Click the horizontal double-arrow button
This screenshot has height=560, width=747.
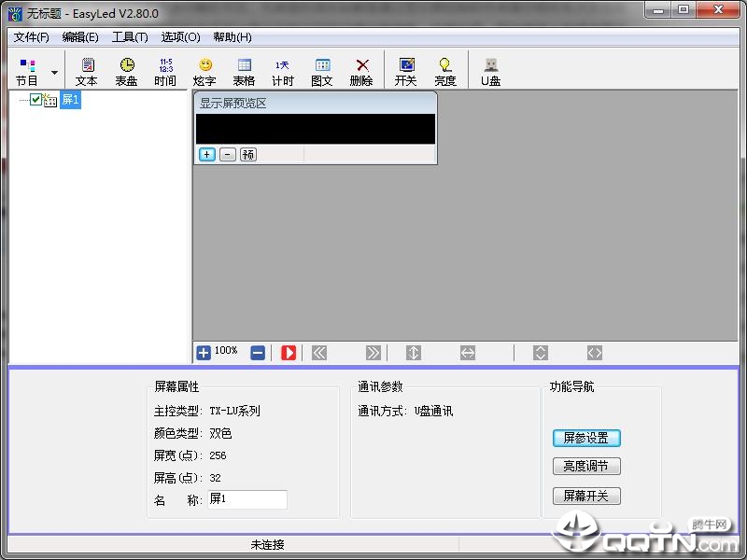pyautogui.click(x=468, y=353)
